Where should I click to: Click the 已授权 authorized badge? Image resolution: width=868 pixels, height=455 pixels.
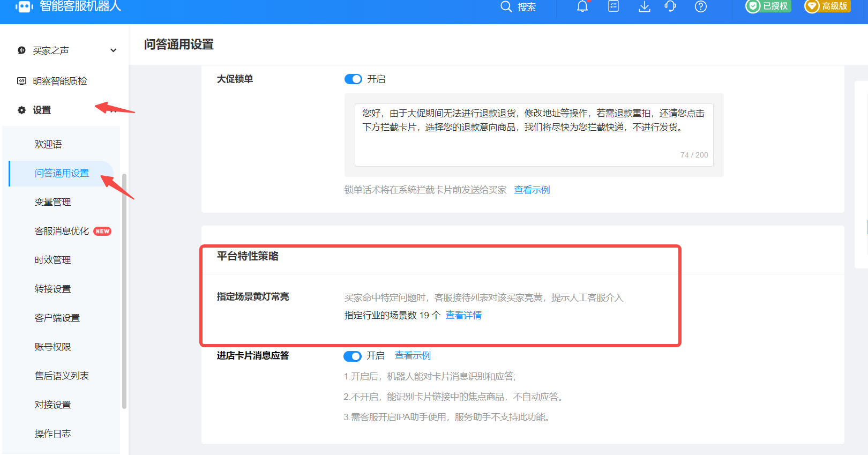coord(768,6)
